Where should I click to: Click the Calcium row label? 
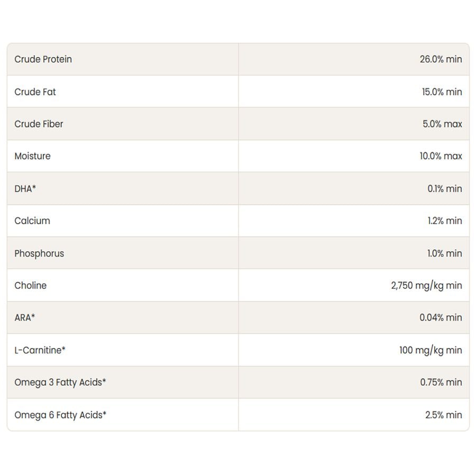pos(32,221)
